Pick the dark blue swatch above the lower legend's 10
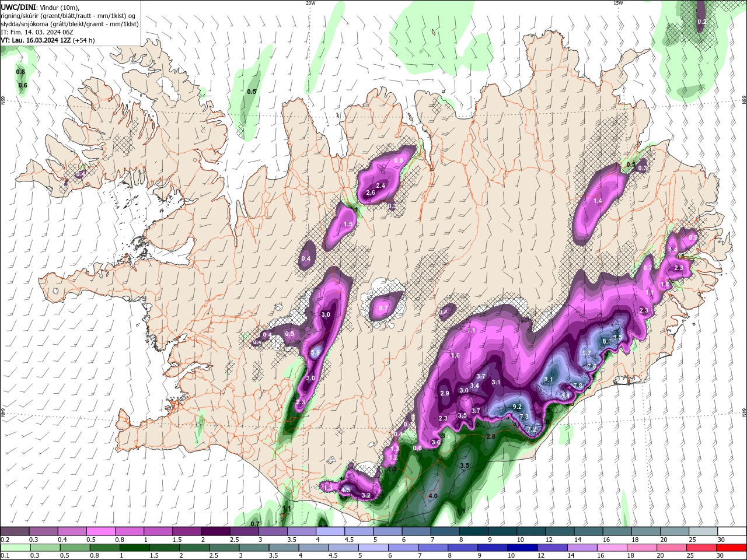Screen dimensions: 747x560 pos(521,548)
